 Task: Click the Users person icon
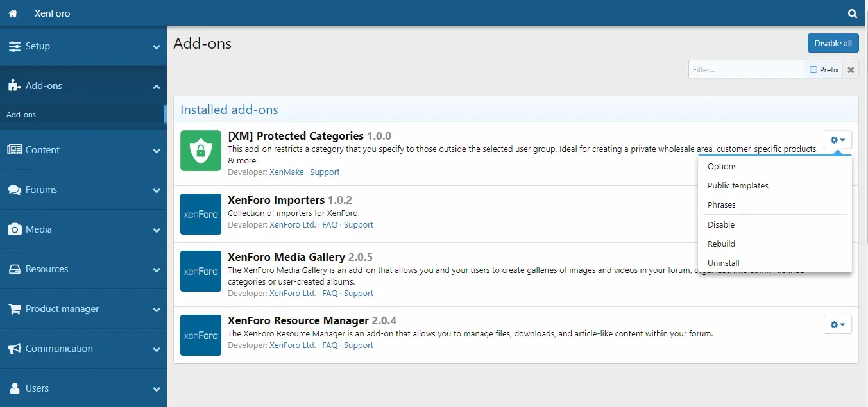[14, 388]
